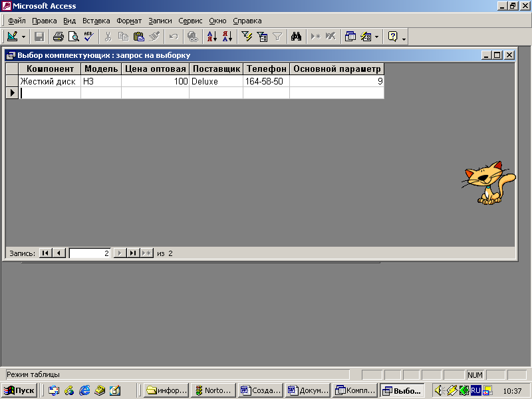This screenshot has height=399, width=532.
Task: Open the Правка menu
Action: coord(45,21)
